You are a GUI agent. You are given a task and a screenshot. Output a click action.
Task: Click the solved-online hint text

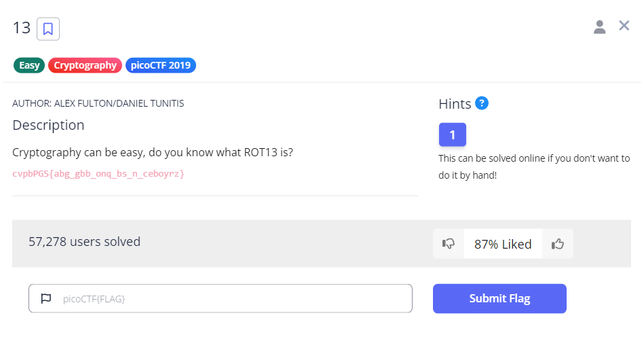534,166
